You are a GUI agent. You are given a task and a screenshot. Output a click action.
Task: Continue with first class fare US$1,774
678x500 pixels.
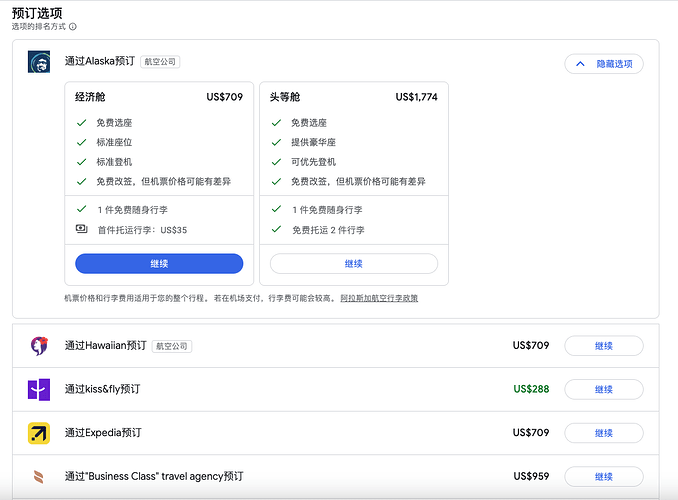click(x=354, y=263)
